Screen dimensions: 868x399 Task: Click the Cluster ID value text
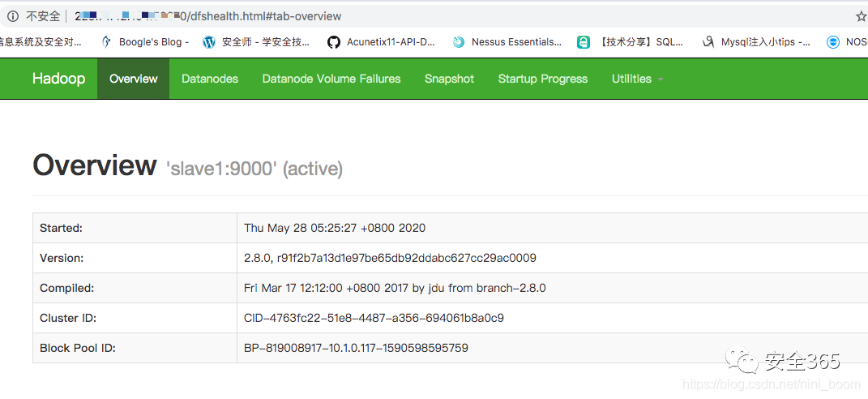[374, 318]
